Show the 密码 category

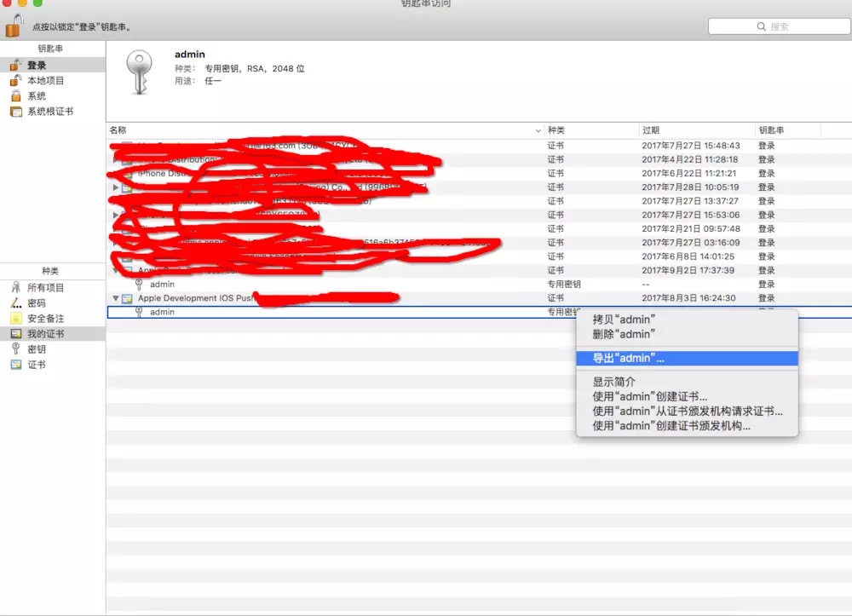click(x=53, y=303)
